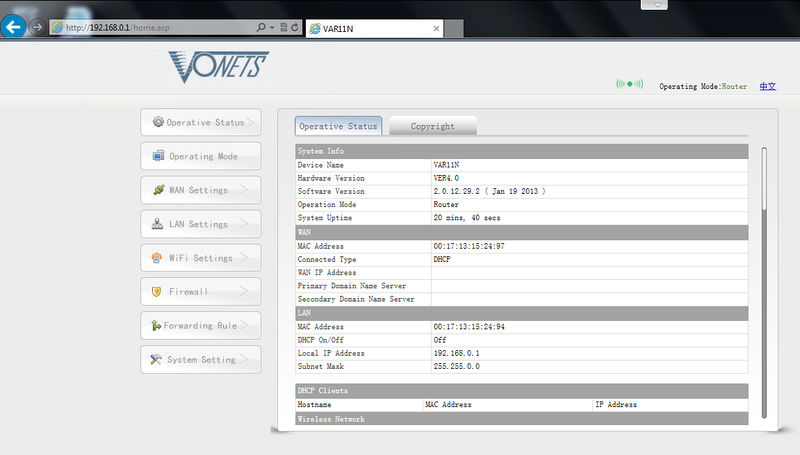Click the WiFi Settings icon
This screenshot has width=800, height=455.
(157, 258)
